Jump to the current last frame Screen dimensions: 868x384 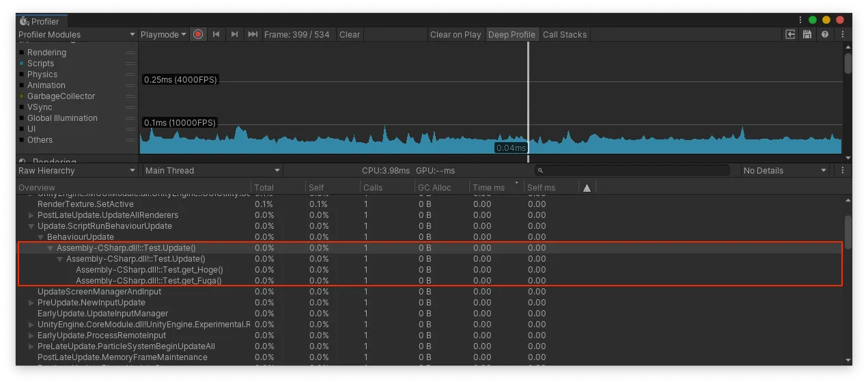pyautogui.click(x=253, y=34)
